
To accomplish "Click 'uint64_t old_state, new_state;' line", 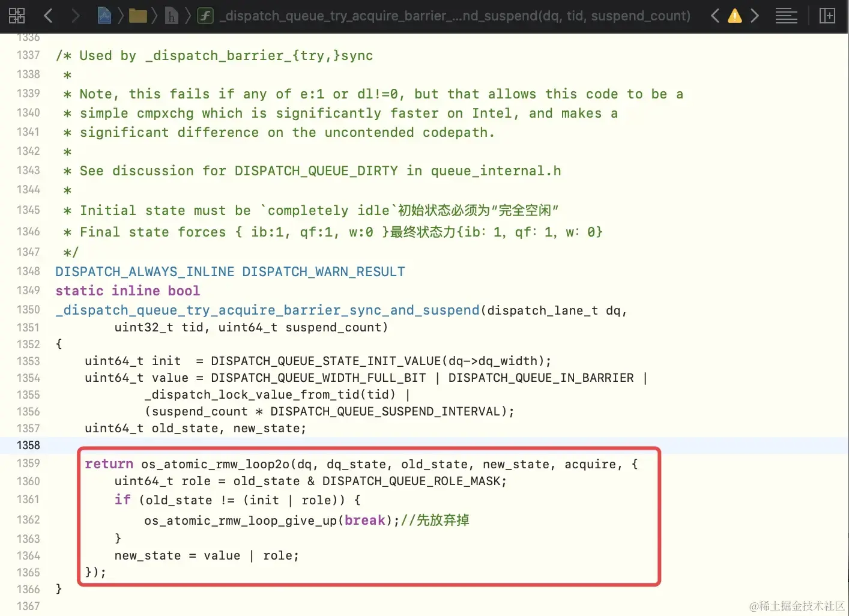I will pos(195,428).
